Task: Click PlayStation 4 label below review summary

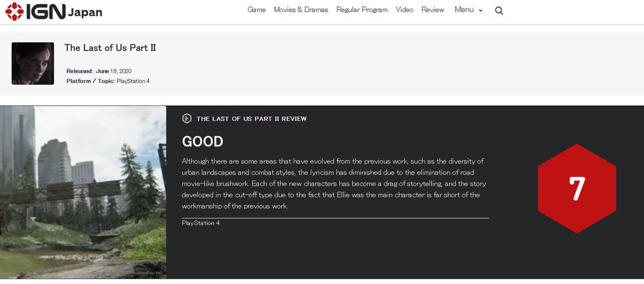Action: point(201,223)
